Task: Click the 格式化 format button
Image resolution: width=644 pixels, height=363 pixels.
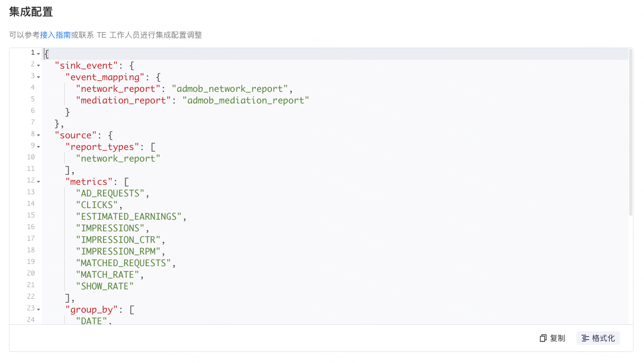Action: (x=598, y=338)
